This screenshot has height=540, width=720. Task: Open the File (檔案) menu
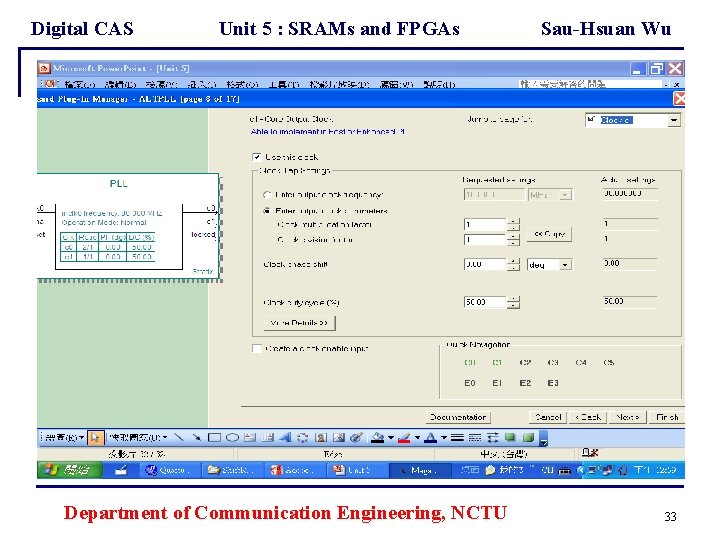click(80, 84)
